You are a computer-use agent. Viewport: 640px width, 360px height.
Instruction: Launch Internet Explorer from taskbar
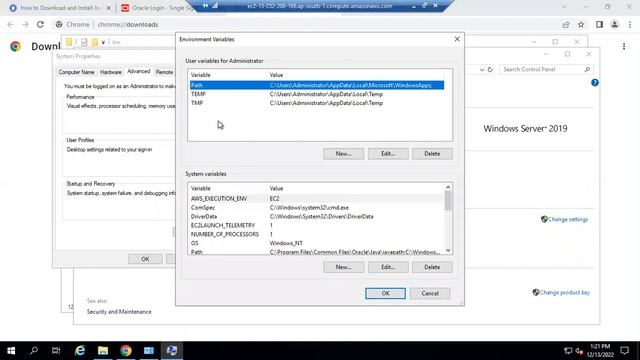pyautogui.click(x=80, y=351)
